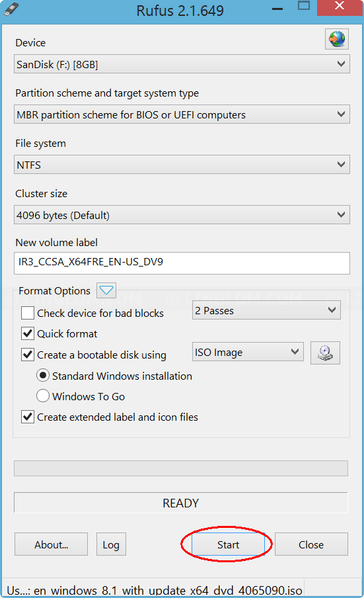Collapse Format Options with triangle icon
Viewport: 364px width, 598px height.
point(106,290)
